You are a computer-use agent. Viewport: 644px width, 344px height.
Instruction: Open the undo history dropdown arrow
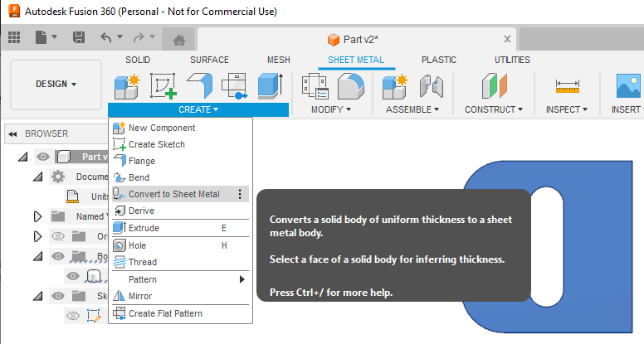120,37
